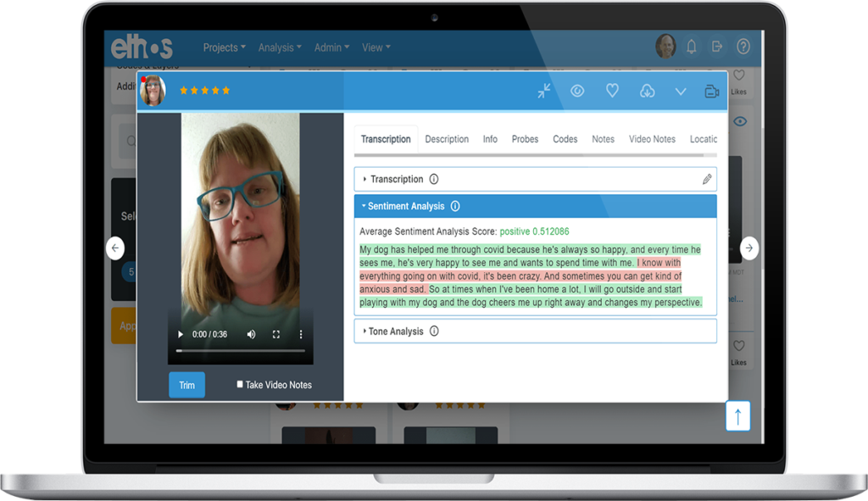Switch to the Video Notes tab
The width and height of the screenshot is (868, 501).
(x=652, y=139)
